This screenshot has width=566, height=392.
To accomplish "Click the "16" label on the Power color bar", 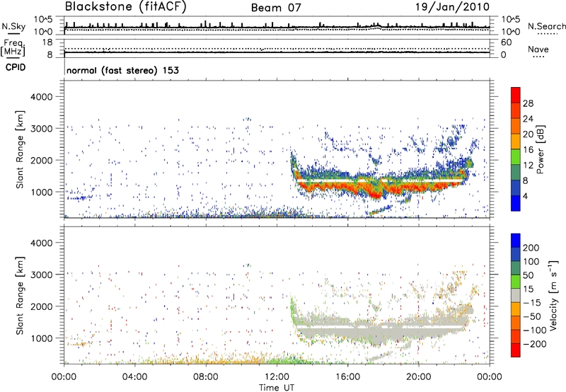I will pyautogui.click(x=528, y=150).
